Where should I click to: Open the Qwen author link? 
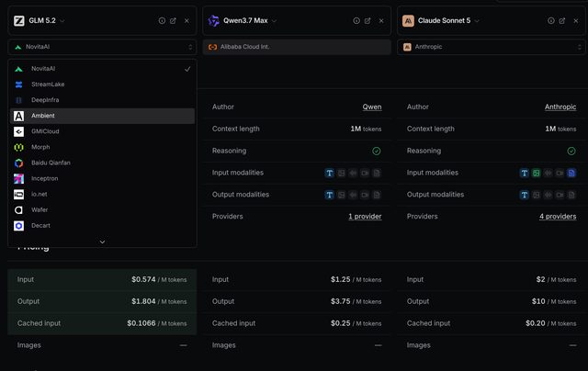[x=371, y=107]
